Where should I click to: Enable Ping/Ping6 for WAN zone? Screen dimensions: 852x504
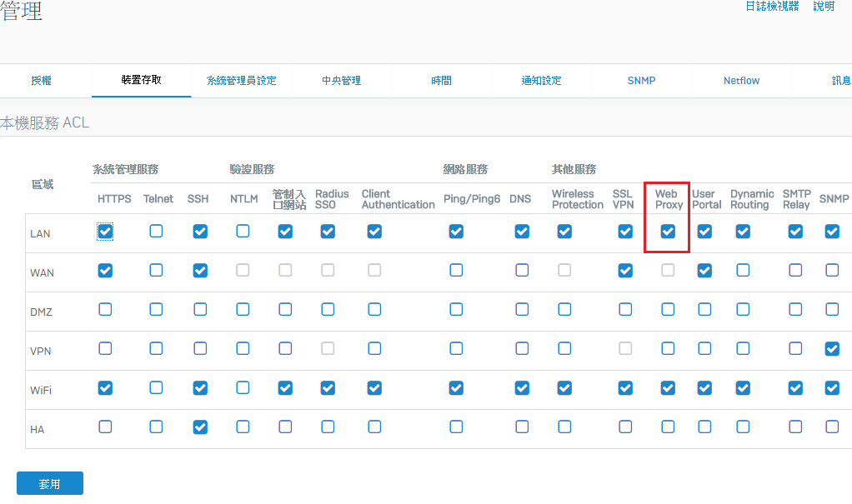[x=457, y=271]
